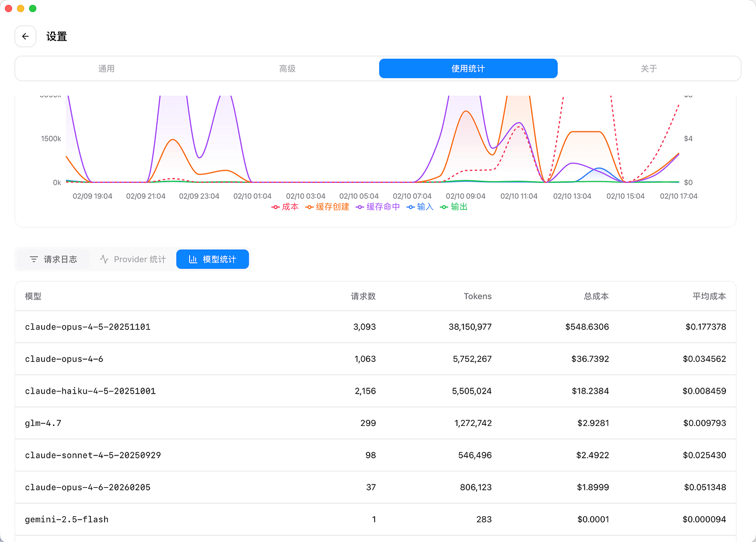Toggle the 输出 legend series
This screenshot has height=542, width=756.
pos(454,207)
